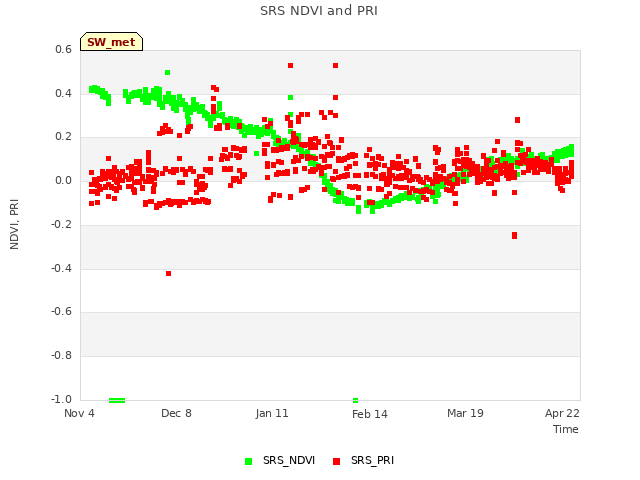The image size is (640, 480).
Task: Click the SRS_NDVI green legend marker
Action: 249,461
